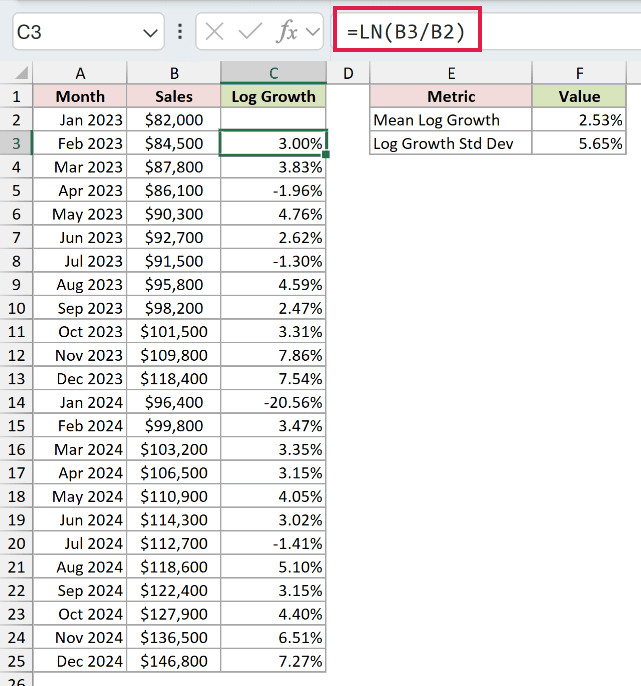Click the Metric header cell

(x=451, y=96)
